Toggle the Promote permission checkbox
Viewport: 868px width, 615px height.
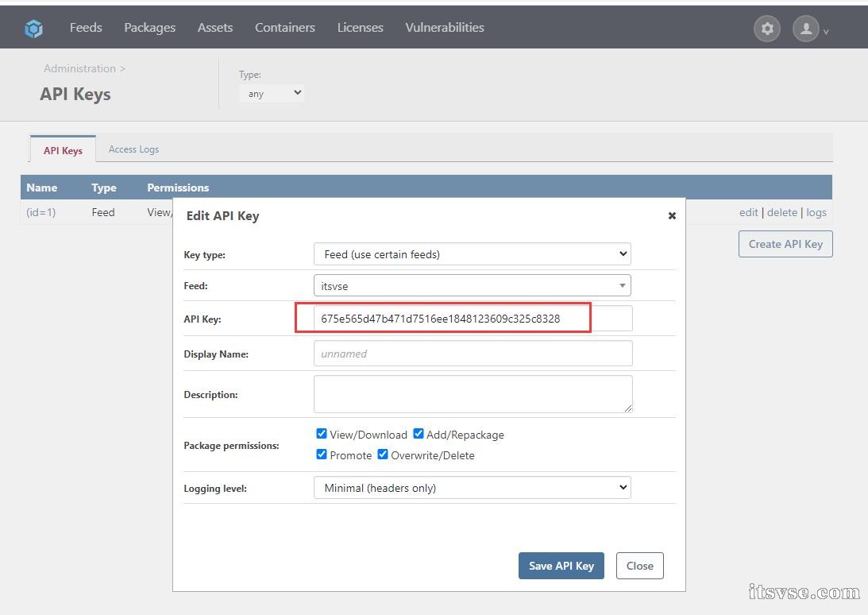point(321,454)
